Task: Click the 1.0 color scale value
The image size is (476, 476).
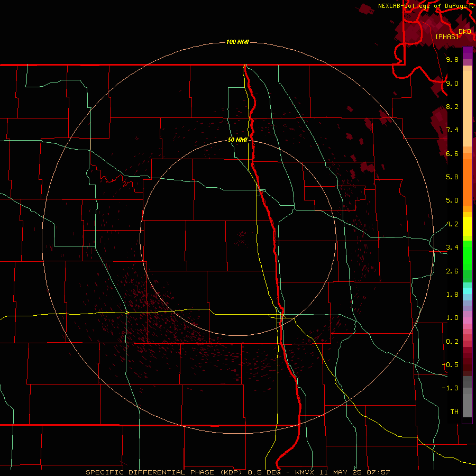Action: pos(452,318)
